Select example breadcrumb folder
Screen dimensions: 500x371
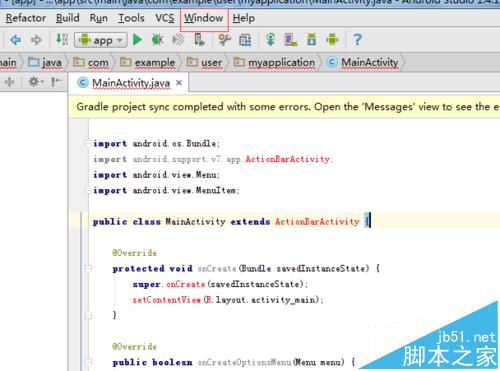click(x=147, y=62)
